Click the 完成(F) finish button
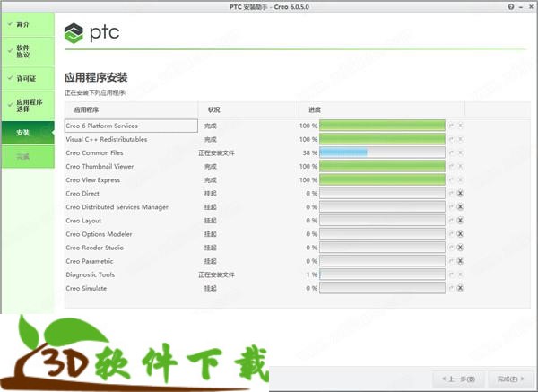The height and width of the screenshot is (392, 538). 510,379
